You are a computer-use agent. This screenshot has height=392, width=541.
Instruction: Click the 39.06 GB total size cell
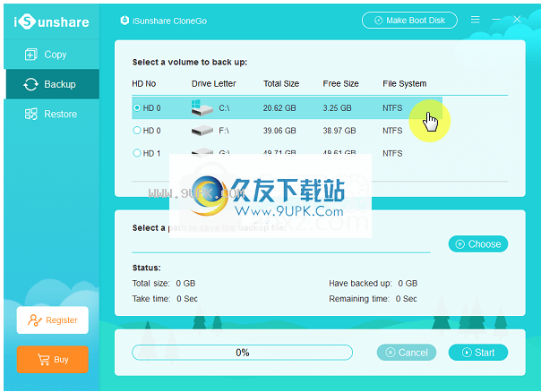(x=279, y=131)
